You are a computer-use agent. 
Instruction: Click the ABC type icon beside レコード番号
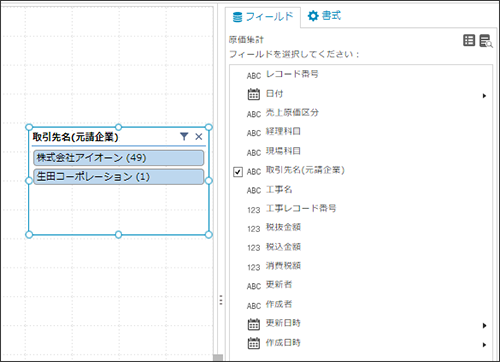(x=254, y=76)
